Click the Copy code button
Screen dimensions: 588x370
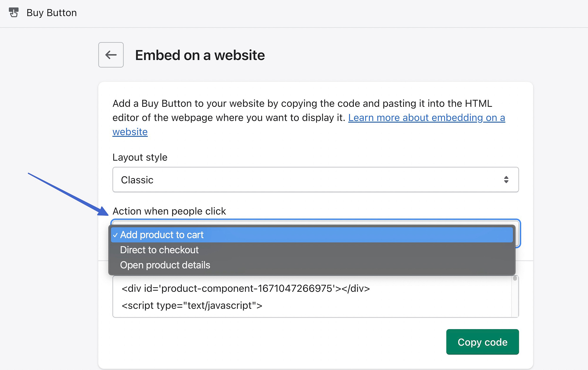pos(482,342)
